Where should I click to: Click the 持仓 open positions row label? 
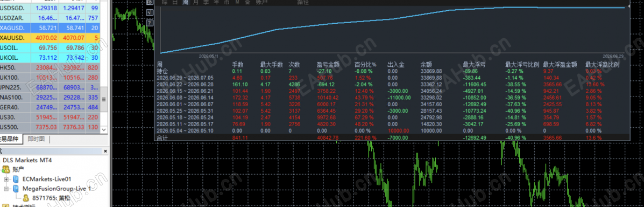point(162,71)
